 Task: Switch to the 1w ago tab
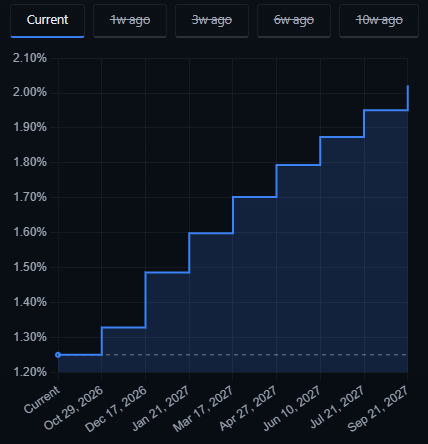(130, 21)
